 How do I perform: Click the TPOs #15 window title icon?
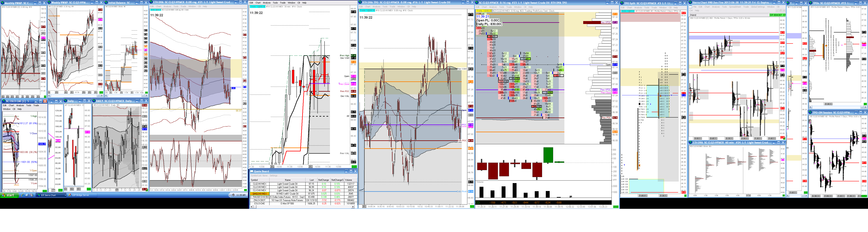coord(811,3)
